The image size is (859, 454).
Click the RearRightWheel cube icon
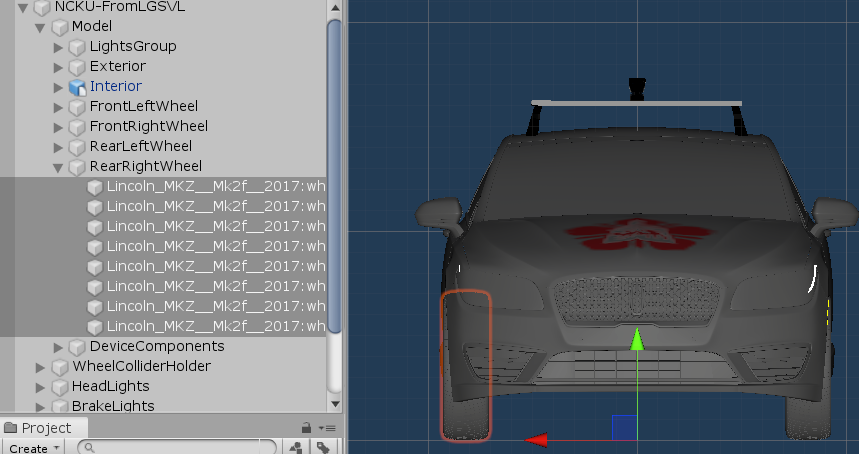77,167
